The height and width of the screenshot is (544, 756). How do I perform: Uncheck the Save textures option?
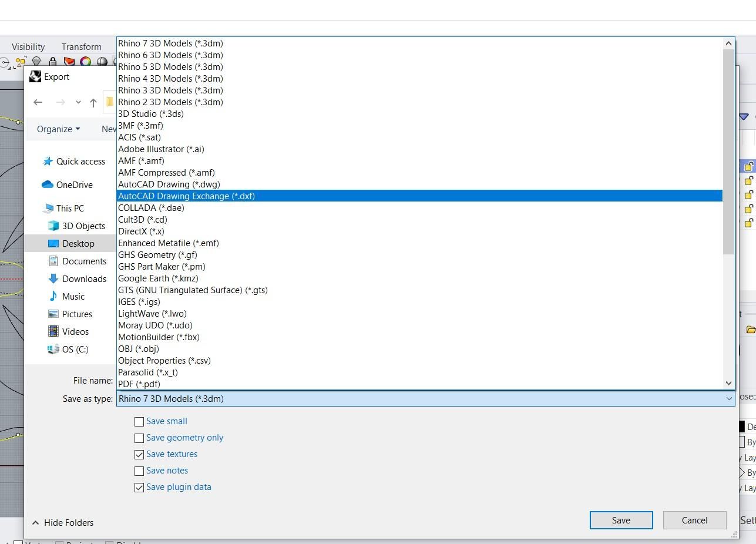pos(139,454)
